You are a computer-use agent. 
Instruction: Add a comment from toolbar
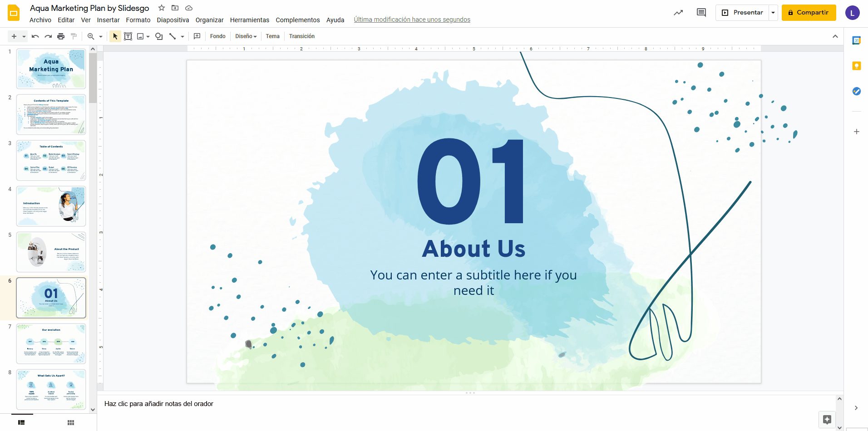click(x=197, y=36)
